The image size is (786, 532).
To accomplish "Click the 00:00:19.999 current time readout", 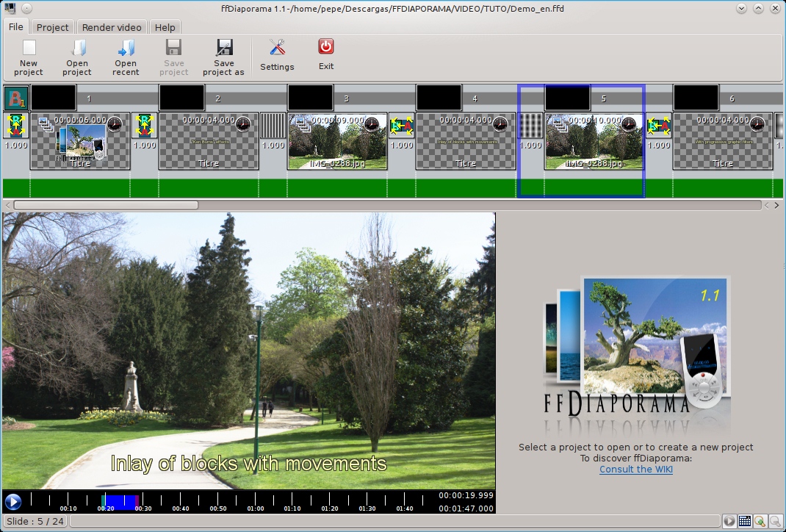I will pyautogui.click(x=466, y=495).
